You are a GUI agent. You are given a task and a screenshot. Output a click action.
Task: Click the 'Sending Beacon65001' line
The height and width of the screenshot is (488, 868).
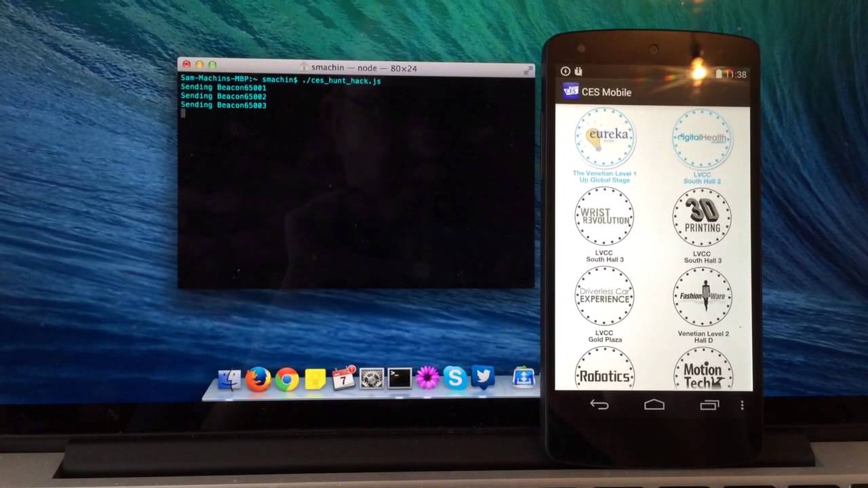click(223, 88)
